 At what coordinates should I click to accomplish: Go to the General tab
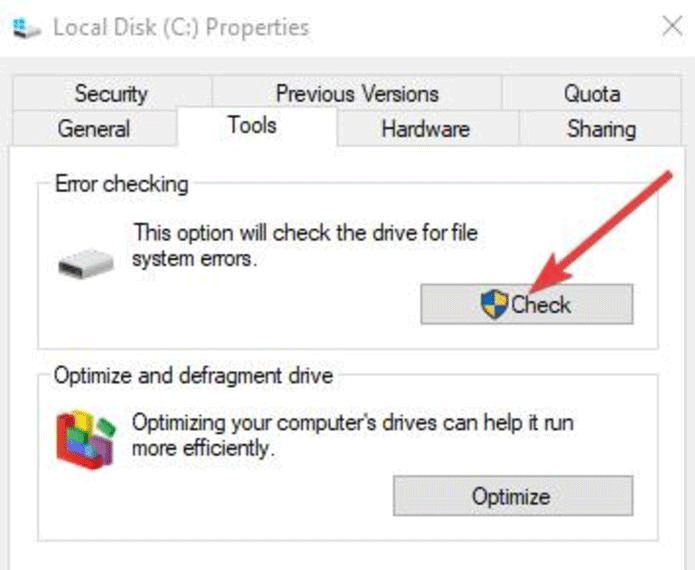point(94,129)
